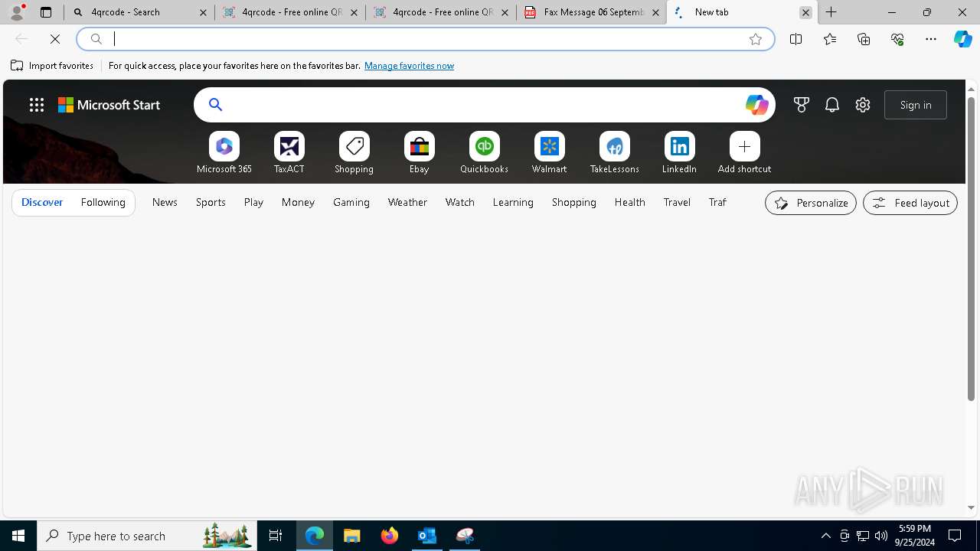Open Firefox from the taskbar

point(390,536)
